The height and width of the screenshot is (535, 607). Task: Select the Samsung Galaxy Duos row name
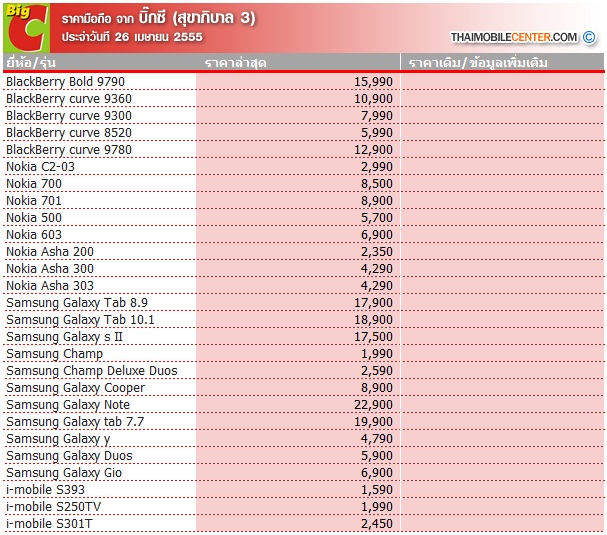[x=69, y=456]
